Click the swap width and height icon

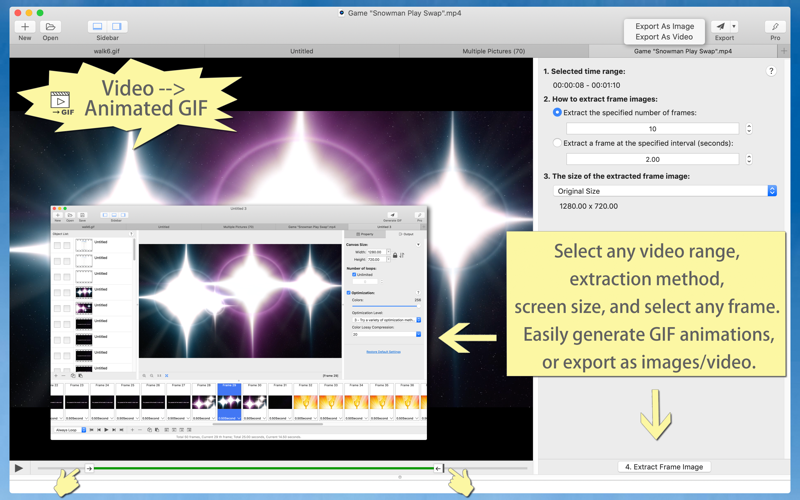[x=402, y=255]
